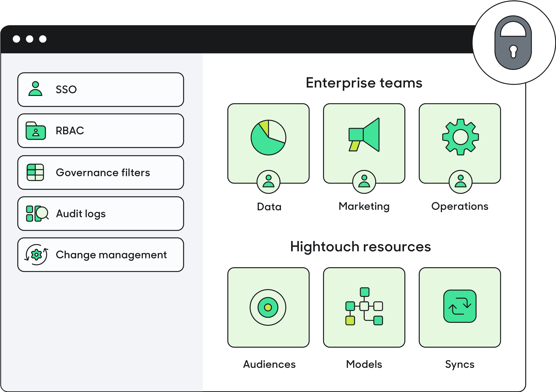Click user avatar under Marketing team

click(x=364, y=182)
